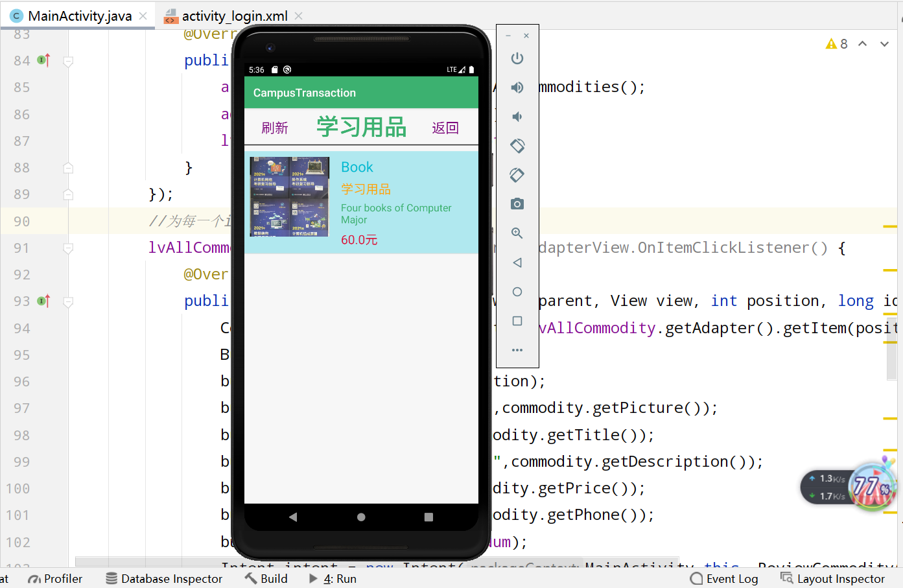
Task: Click the editor horizontal scrollbar
Action: click(376, 561)
